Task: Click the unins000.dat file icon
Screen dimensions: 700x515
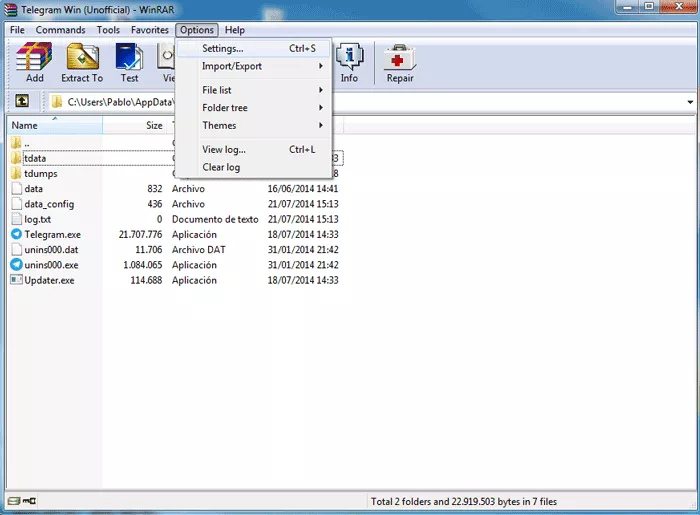Action: click(16, 249)
